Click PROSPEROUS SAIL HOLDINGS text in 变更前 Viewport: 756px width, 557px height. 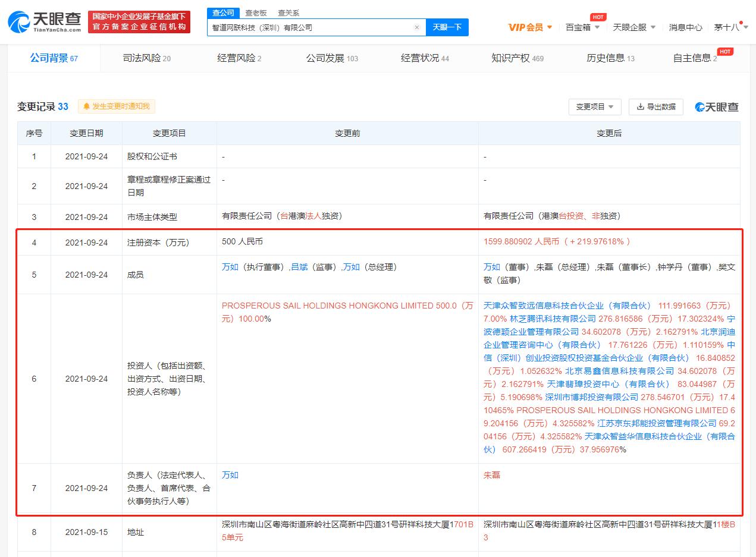click(x=347, y=312)
